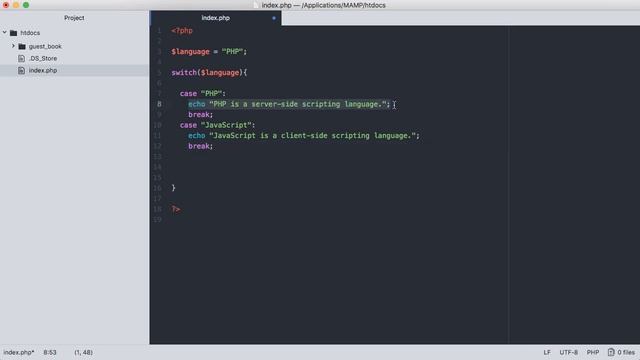Open LF line ending selector

click(x=547, y=352)
